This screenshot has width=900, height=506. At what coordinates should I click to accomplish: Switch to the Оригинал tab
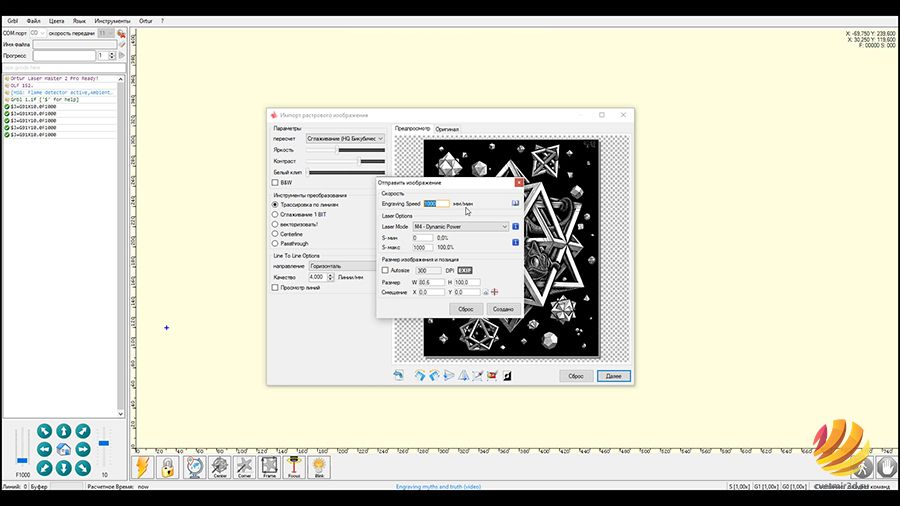coord(447,129)
